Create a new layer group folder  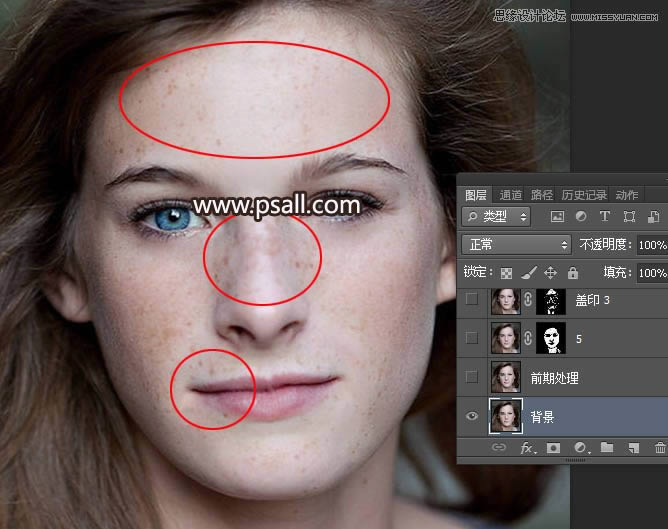pos(606,448)
